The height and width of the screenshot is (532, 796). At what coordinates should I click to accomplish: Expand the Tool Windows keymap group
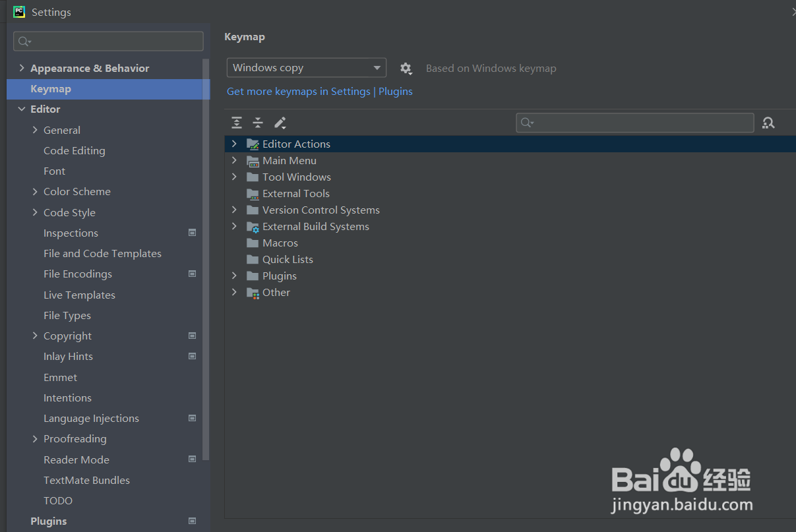tap(234, 177)
